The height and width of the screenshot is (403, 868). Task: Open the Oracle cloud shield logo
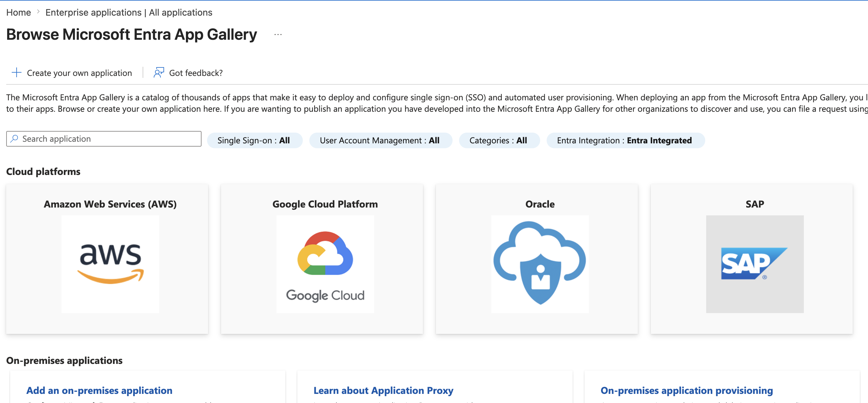point(540,264)
